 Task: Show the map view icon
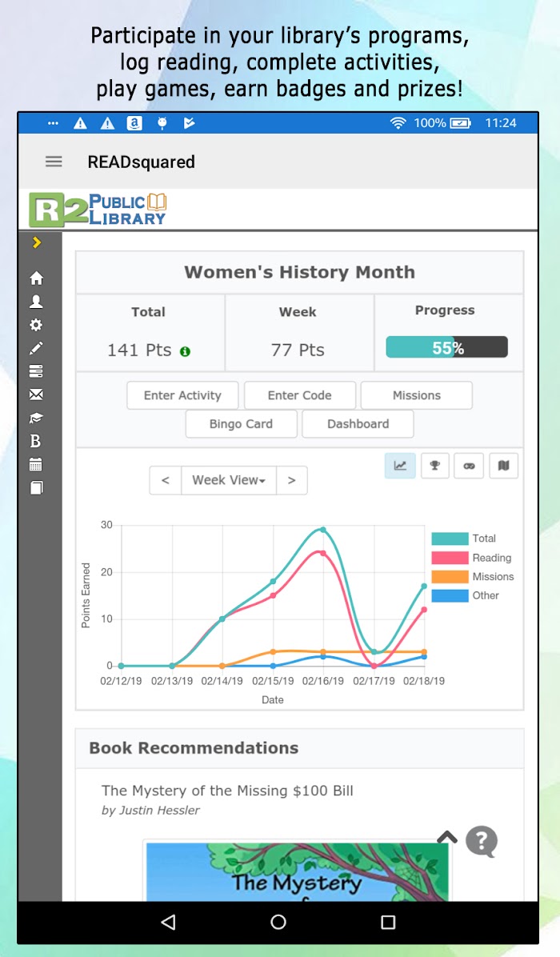coord(503,466)
